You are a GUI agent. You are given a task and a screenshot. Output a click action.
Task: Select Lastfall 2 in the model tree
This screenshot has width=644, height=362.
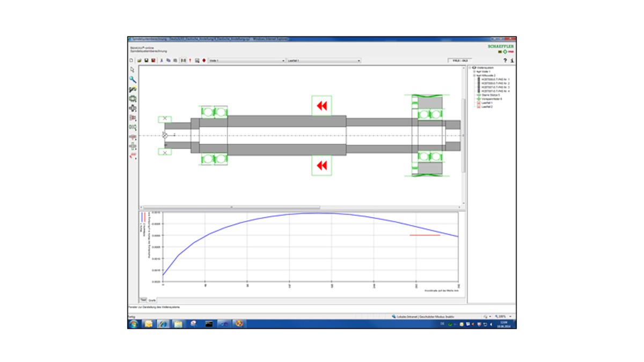point(487,106)
